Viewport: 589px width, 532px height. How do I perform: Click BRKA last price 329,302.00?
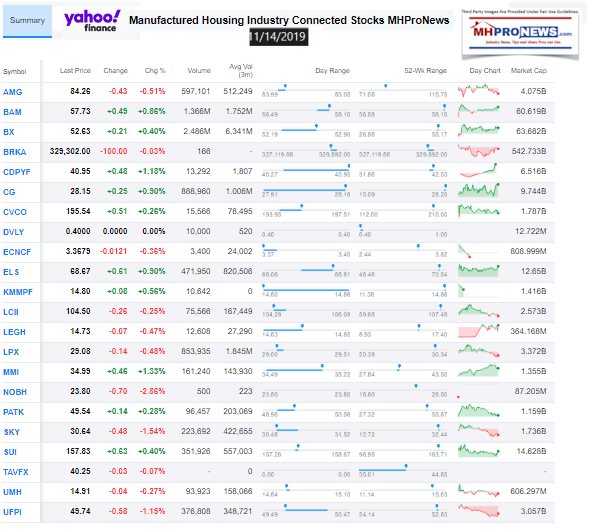[70, 151]
